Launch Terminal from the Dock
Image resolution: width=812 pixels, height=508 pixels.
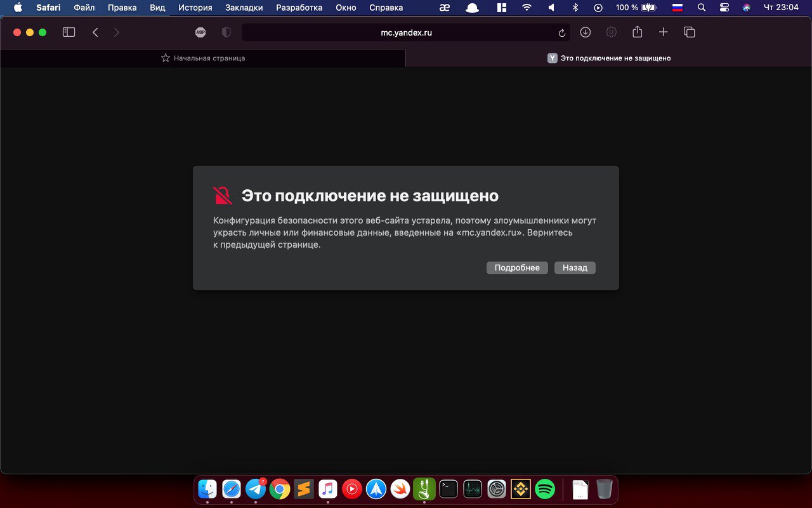click(x=449, y=489)
